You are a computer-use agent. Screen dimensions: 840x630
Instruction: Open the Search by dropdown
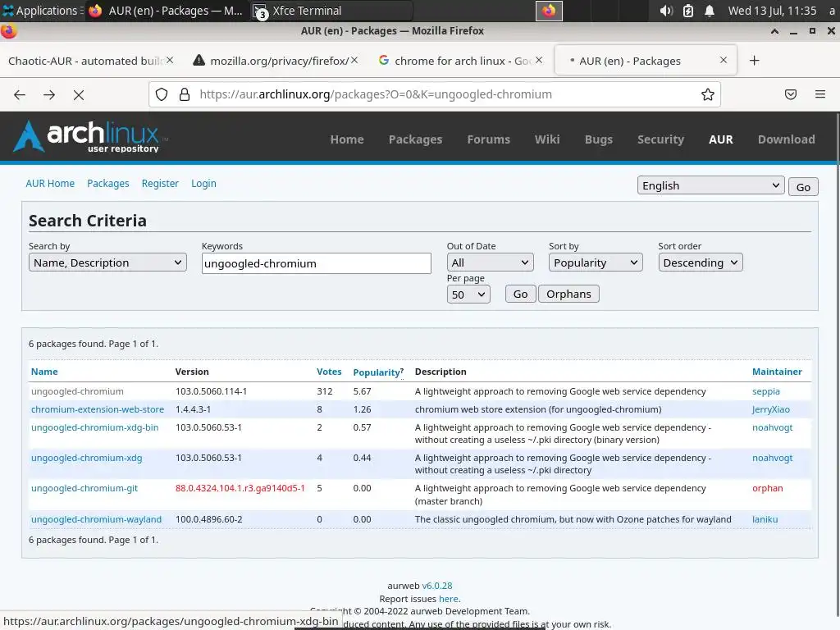107,262
